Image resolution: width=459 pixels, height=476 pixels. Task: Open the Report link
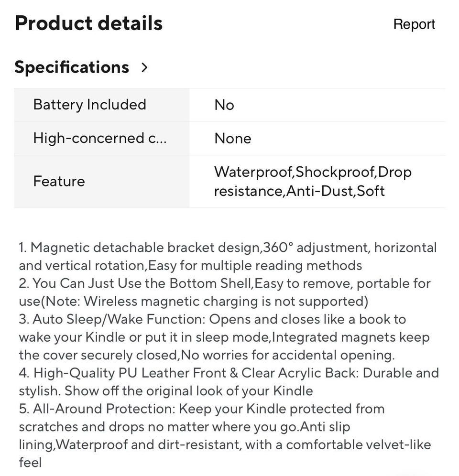pyautogui.click(x=414, y=24)
